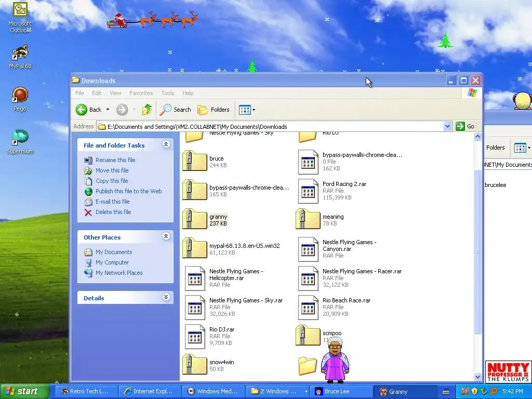This screenshot has height=399, width=532.
Task: Open the View menu
Action: 115,93
